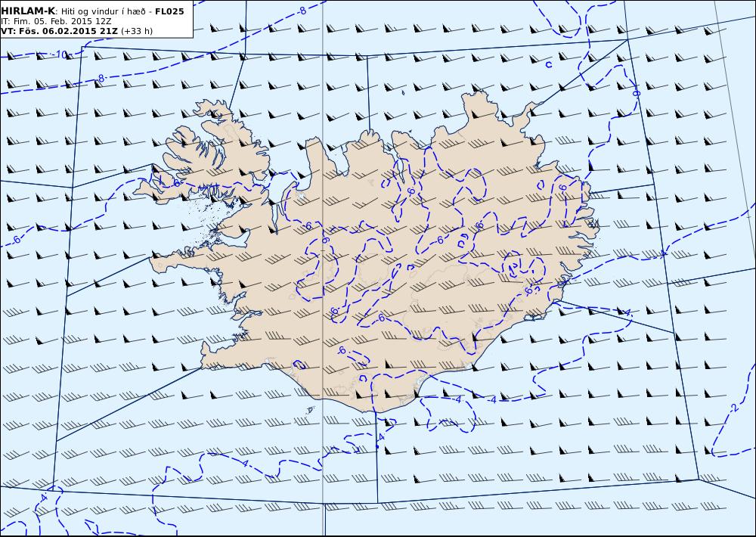Select the (+33 h) forecast offset

(136, 31)
